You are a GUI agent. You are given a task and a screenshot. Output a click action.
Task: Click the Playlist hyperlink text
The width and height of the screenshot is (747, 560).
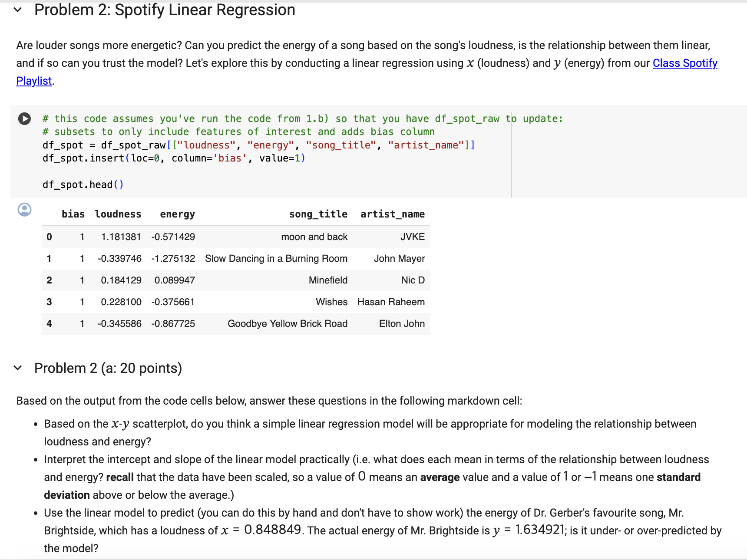pyautogui.click(x=33, y=80)
